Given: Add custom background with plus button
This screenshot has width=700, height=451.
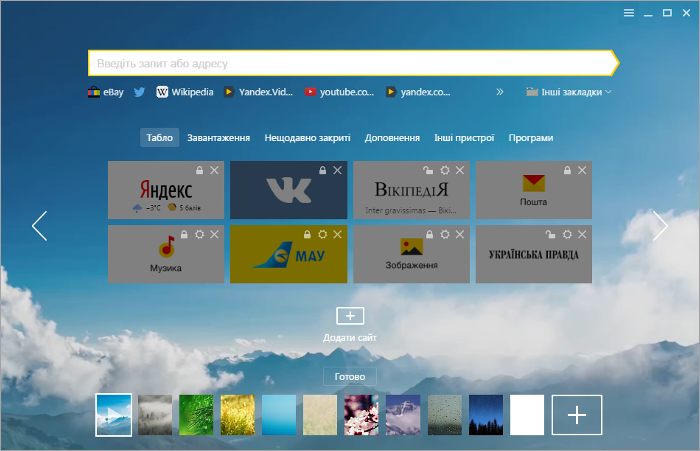Looking at the screenshot, I should (577, 415).
